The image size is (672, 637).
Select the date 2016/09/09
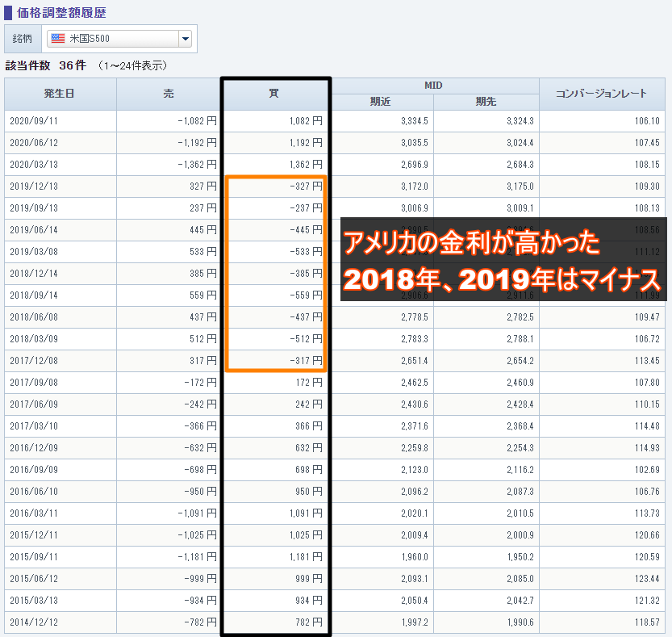coord(34,470)
